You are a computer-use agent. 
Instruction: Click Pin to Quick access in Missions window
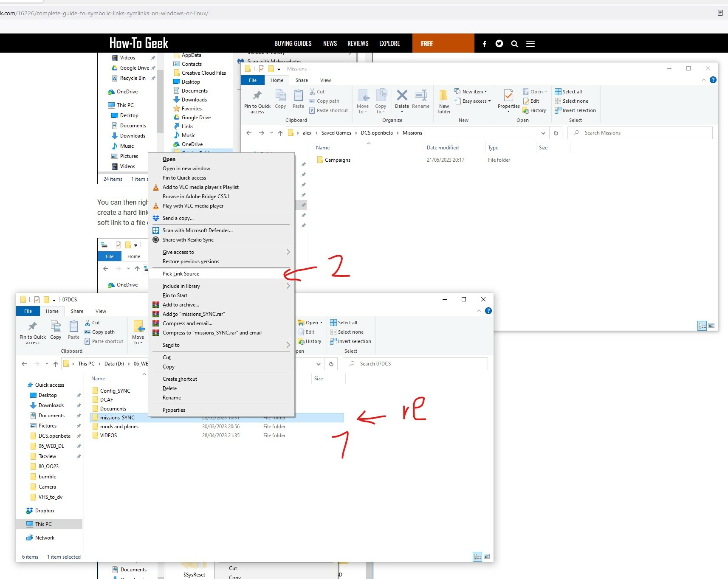coord(257,102)
